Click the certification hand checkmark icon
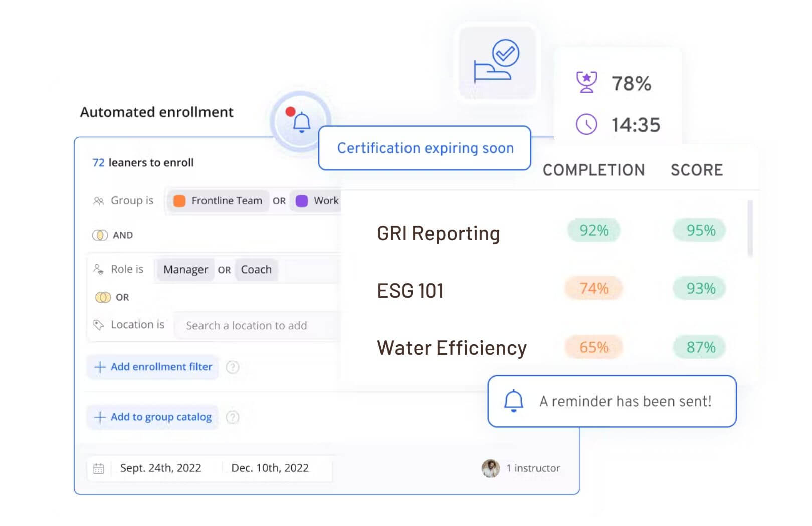Image resolution: width=812 pixels, height=526 pixels. pyautogui.click(x=496, y=62)
